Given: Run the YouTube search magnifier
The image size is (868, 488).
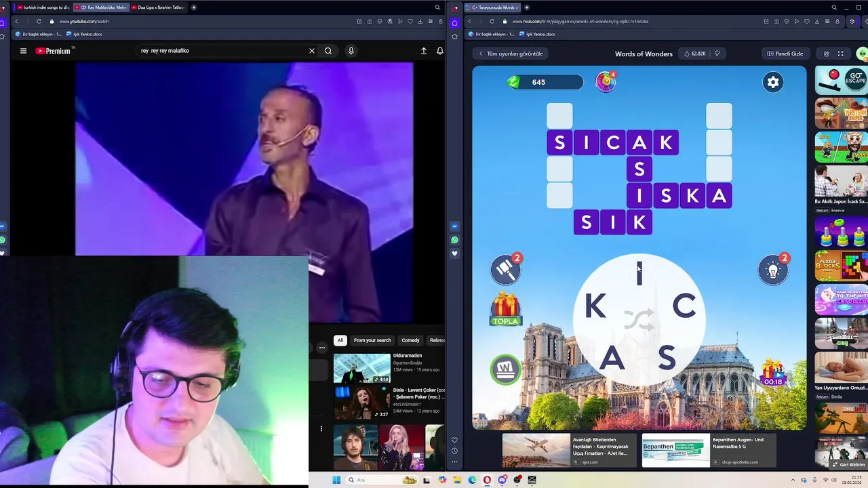Looking at the screenshot, I should point(328,51).
